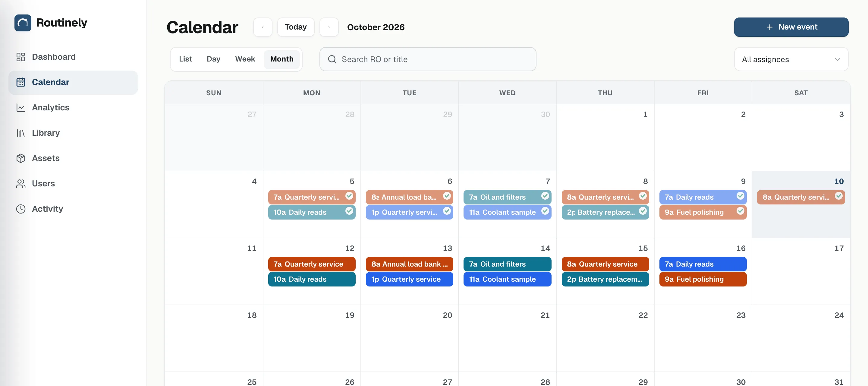Toggle checkmark on Oct 5 Daily reads
Screen dimensions: 868x386
349,211
